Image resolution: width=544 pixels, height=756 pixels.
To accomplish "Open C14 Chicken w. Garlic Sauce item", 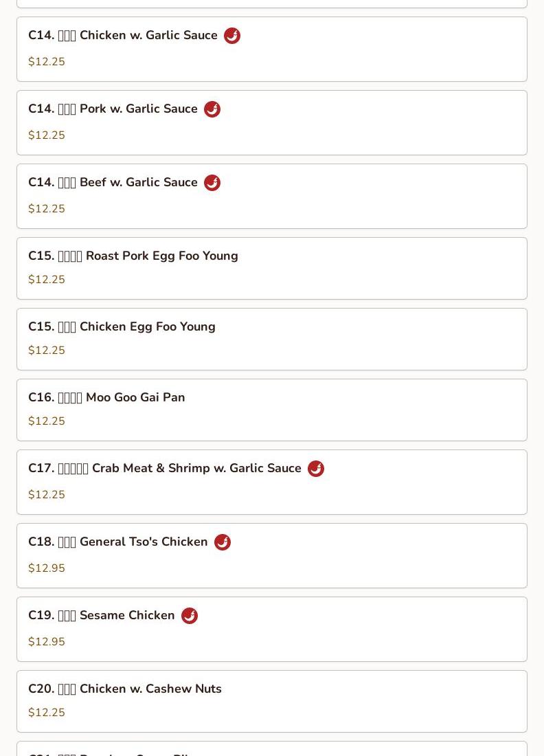I will point(272,49).
